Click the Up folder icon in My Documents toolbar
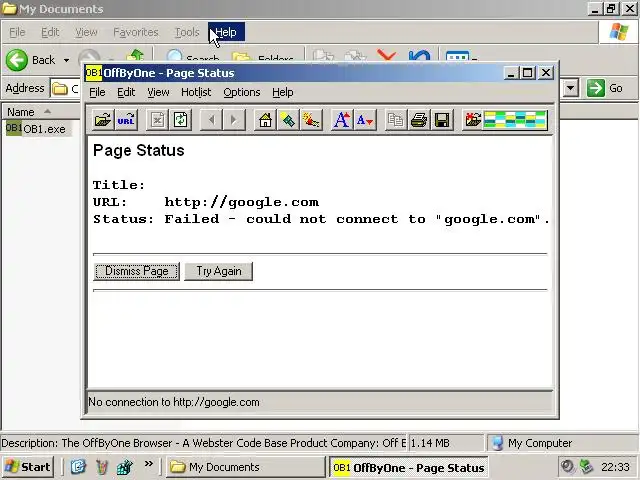640x480 pixels. [x=135, y=56]
